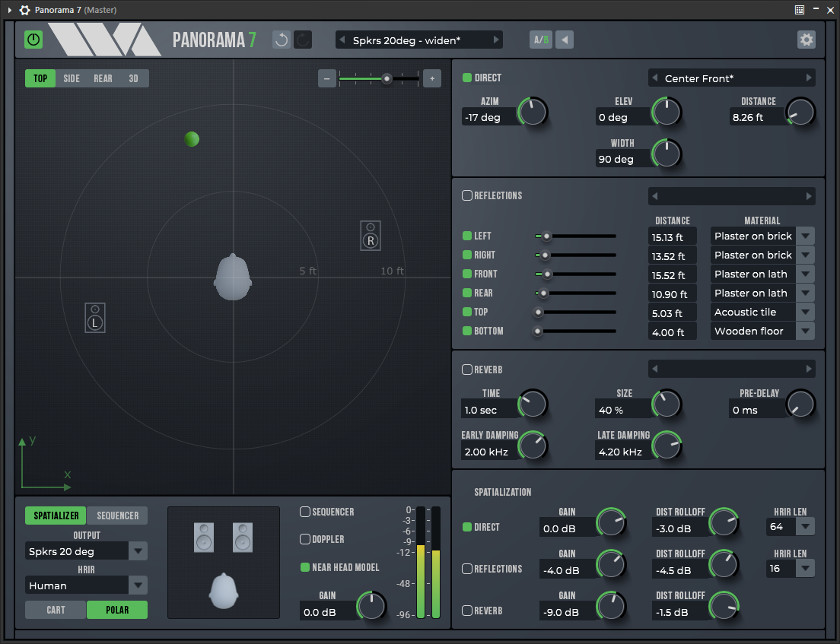Toggle the A/B comparison button
The image size is (840, 644).
click(541, 40)
